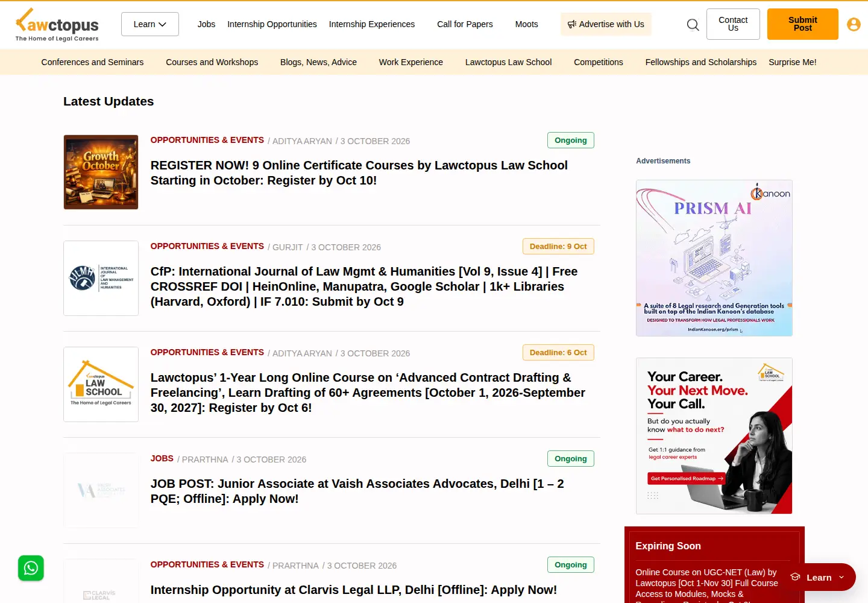Open Lawctopus Law School link
The width and height of the screenshot is (868, 603).
point(508,62)
